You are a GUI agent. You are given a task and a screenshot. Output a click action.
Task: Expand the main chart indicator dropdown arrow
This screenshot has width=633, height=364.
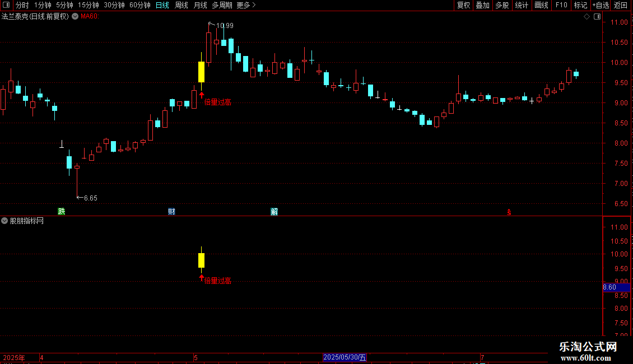(x=75, y=16)
